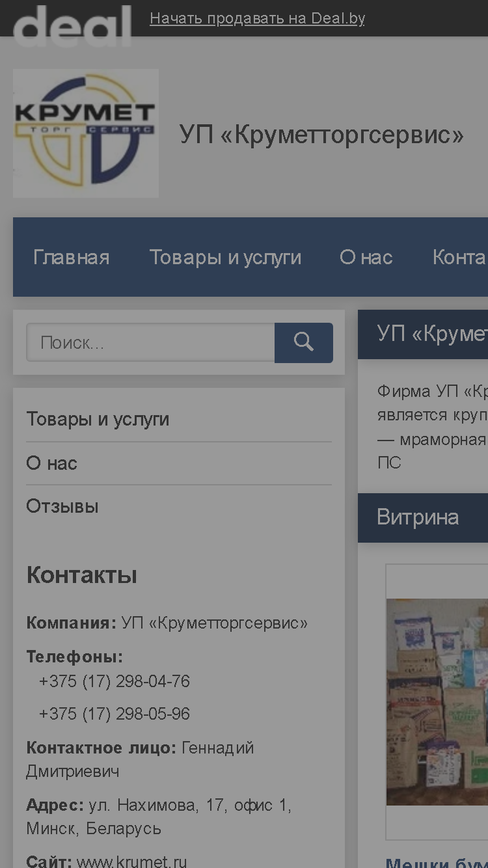Screen dimensions: 488x868
Task: Open О нас in navigation bar
Action: pyautogui.click(x=366, y=257)
